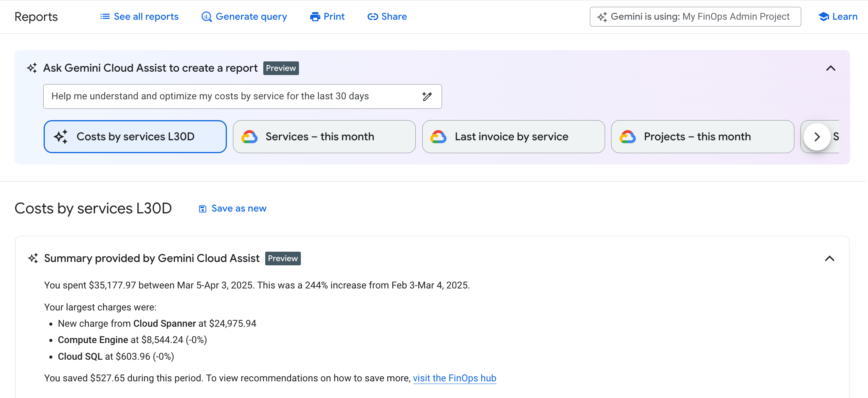The image size is (868, 398).
Task: Click the Generate query magnifier icon
Action: click(x=206, y=17)
